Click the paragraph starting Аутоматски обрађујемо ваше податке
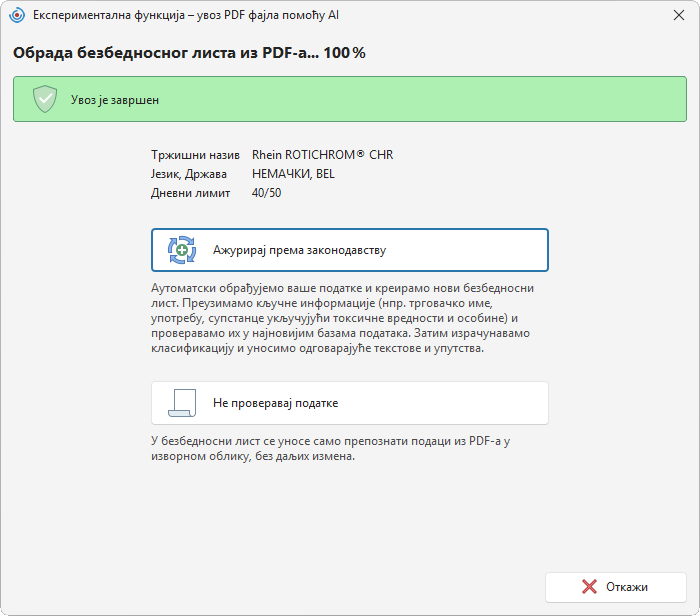 (342, 318)
